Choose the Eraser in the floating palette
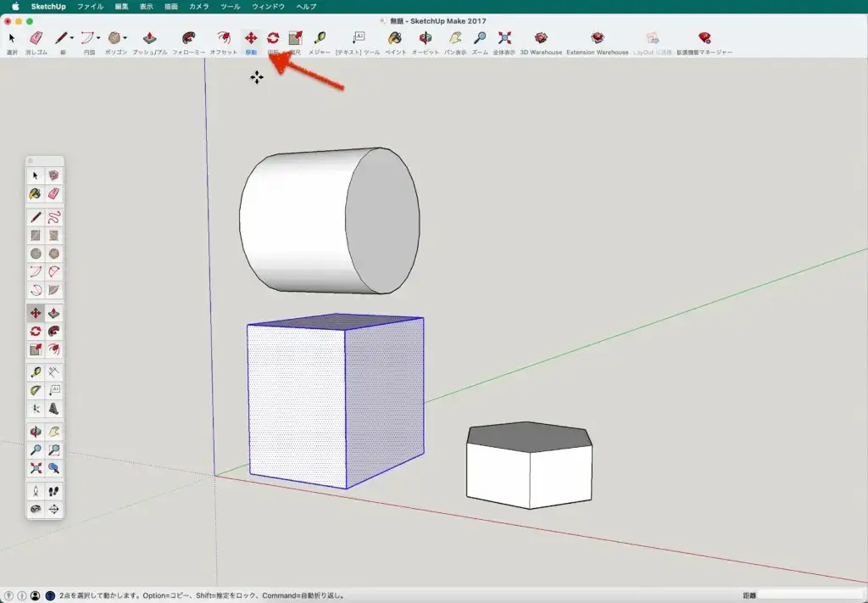Screen dimensions: 868x603 coord(53,194)
